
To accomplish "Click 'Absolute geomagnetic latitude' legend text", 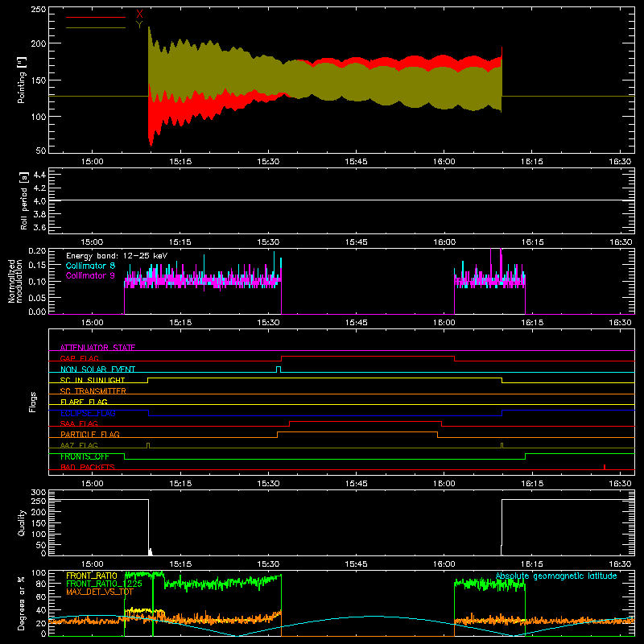I will click(556, 576).
